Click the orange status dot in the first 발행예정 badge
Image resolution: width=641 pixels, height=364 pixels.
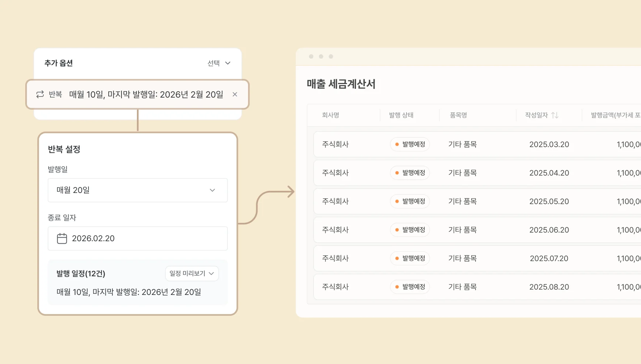(397, 144)
